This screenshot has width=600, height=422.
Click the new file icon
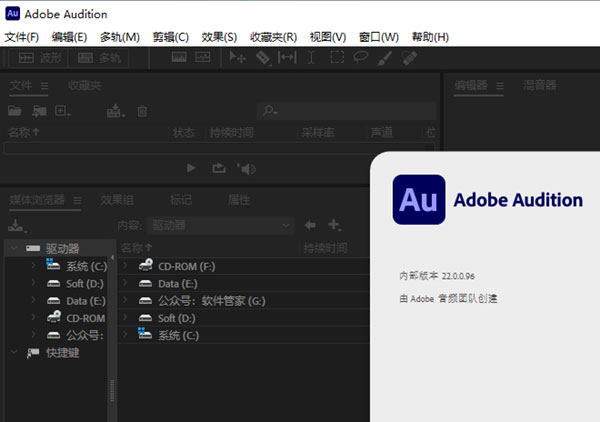point(62,111)
